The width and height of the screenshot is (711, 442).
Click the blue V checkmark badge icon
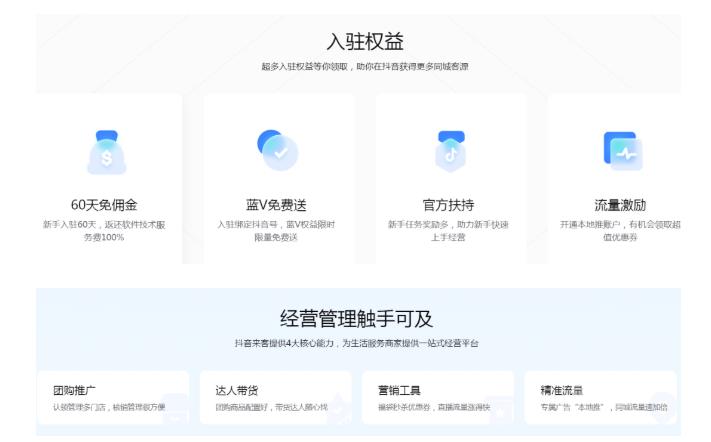click(277, 149)
